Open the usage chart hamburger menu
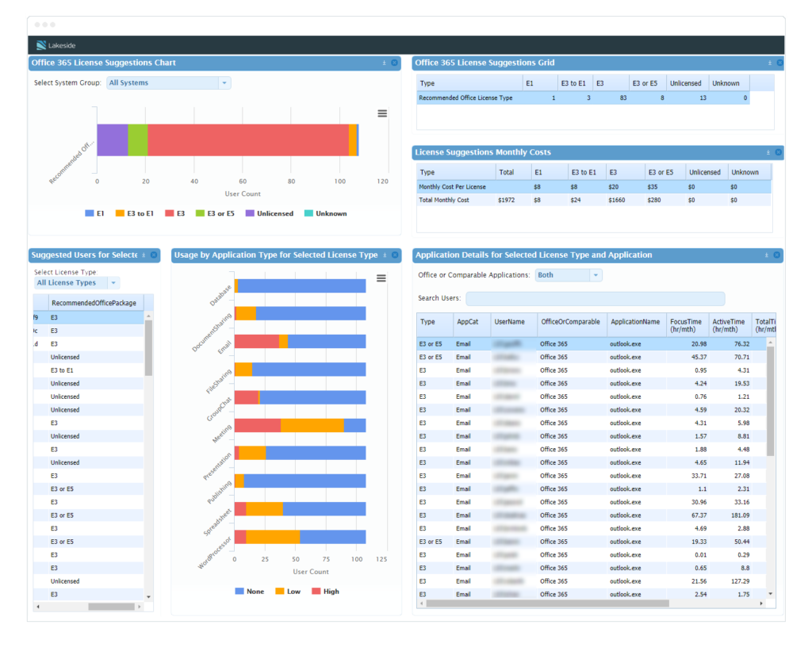812x663 pixels. pyautogui.click(x=381, y=278)
